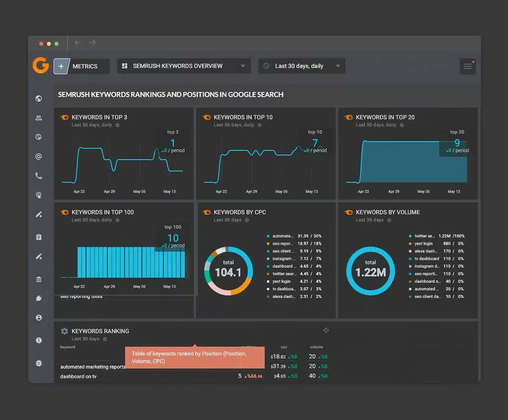Click the top 100 bar chart

[x=123, y=262]
